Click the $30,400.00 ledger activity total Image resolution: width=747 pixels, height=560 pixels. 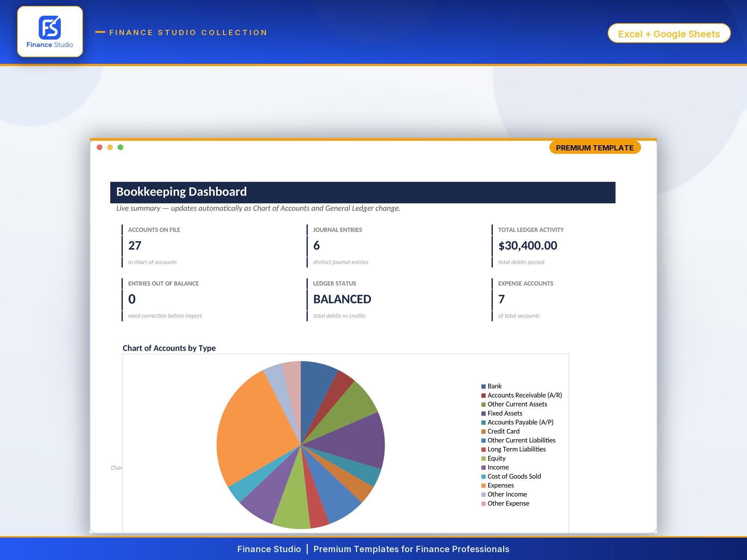[528, 246]
